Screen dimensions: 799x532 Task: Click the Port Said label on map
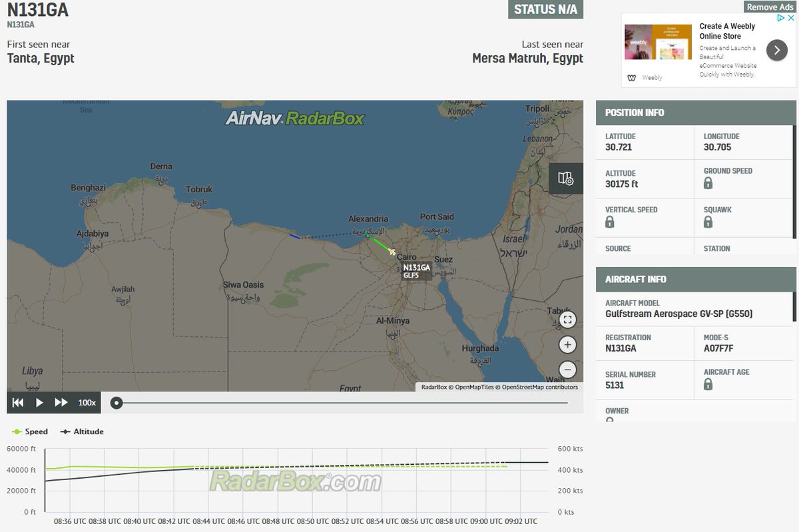coord(437,216)
